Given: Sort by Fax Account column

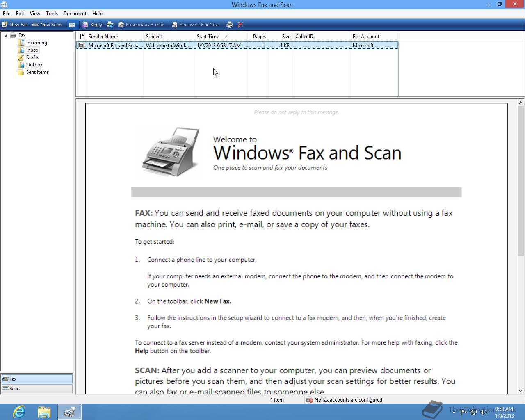Looking at the screenshot, I should click(374, 37).
